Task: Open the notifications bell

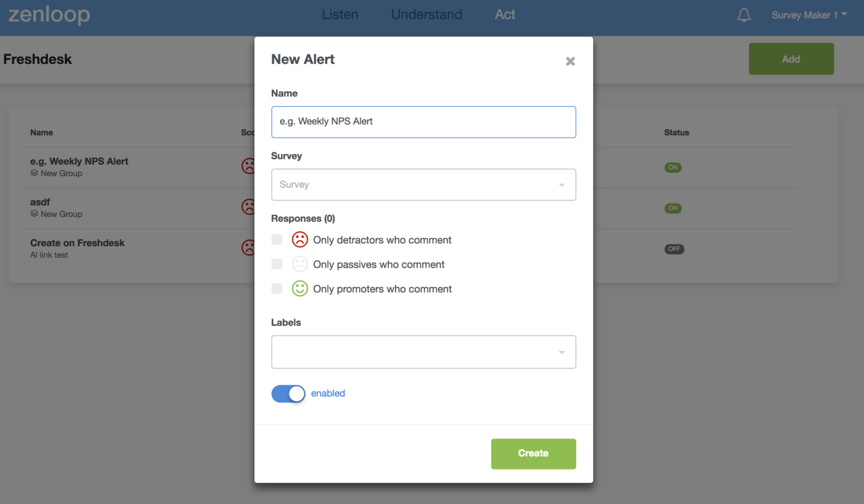Action: [744, 15]
